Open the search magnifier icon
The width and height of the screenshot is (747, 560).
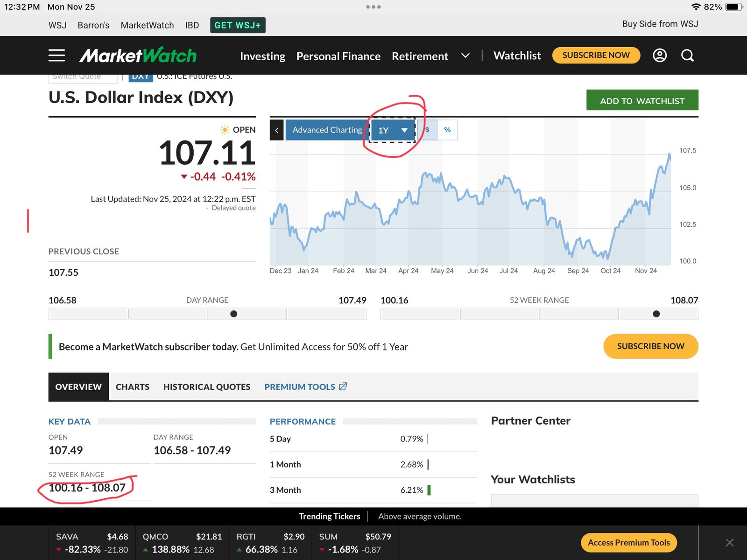pyautogui.click(x=687, y=56)
